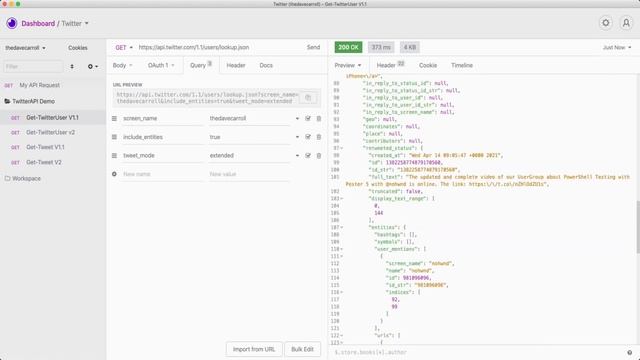This screenshot has height=360, width=640.
Task: Click the 4 KB response size tag
Action: point(410,47)
